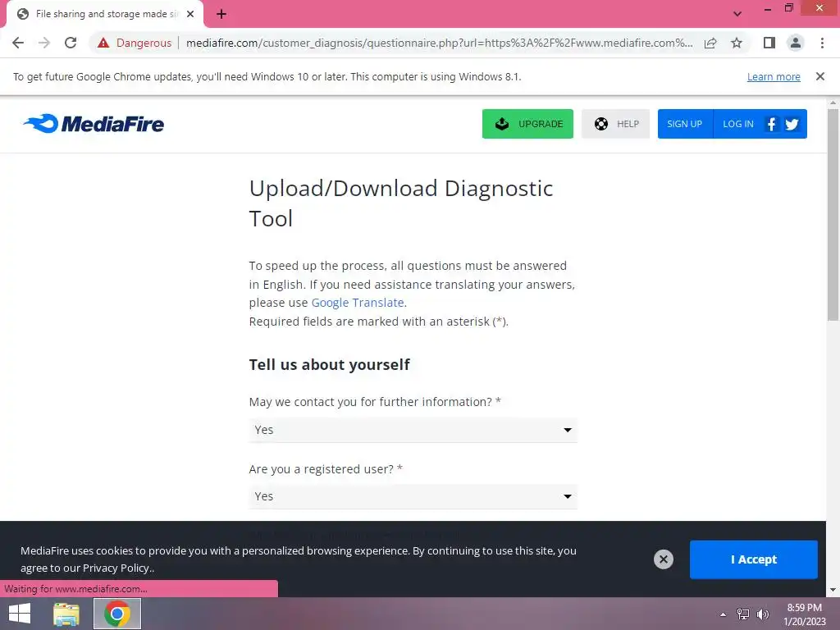Dismiss the cookie banner with X icon
This screenshot has width=840, height=630.
click(663, 559)
